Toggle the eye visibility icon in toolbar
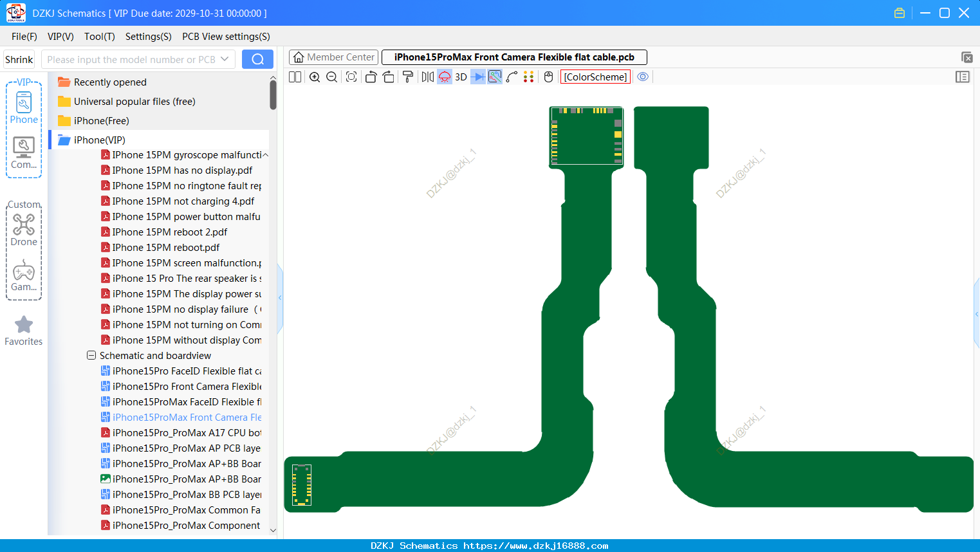980x552 pixels. point(643,77)
